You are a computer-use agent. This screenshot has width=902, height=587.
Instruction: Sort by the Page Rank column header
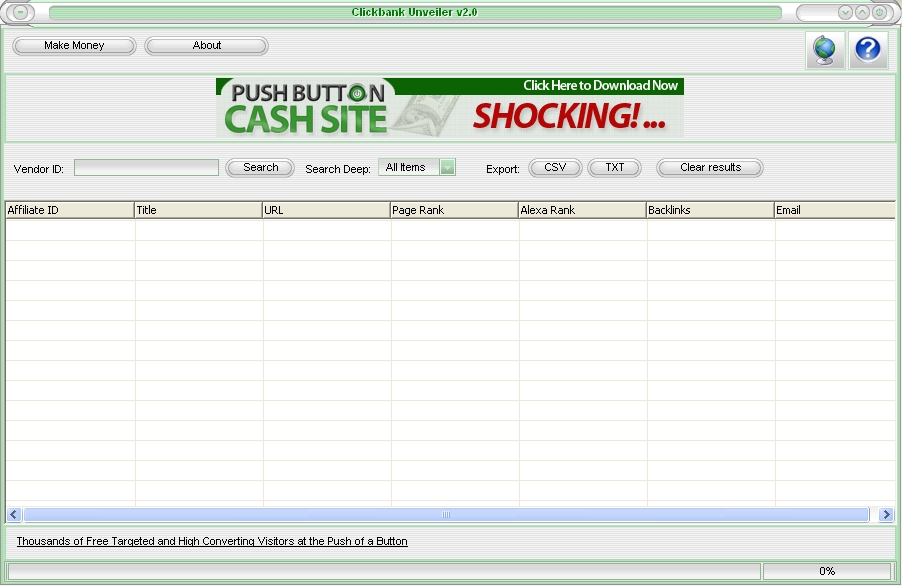[x=454, y=210]
